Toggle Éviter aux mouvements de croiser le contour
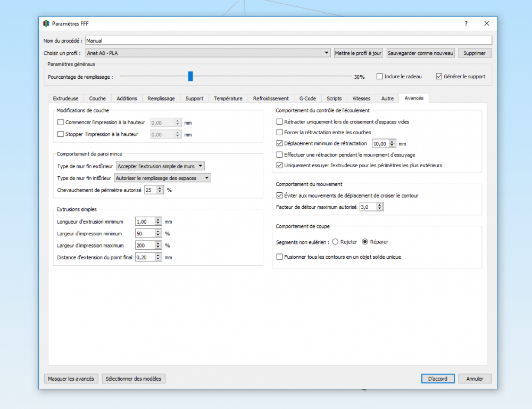The width and height of the screenshot is (532, 409). click(279, 195)
